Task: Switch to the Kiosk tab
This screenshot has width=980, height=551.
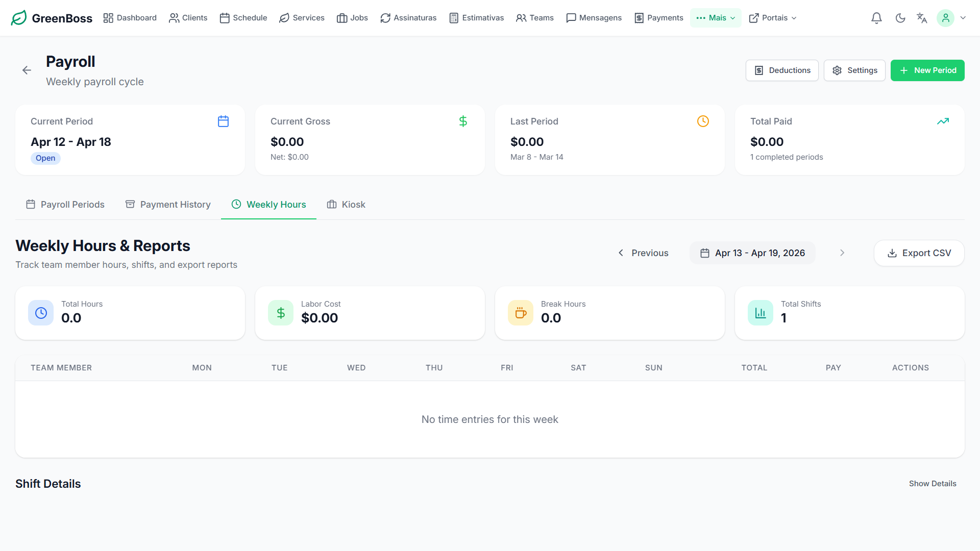Action: click(x=346, y=205)
